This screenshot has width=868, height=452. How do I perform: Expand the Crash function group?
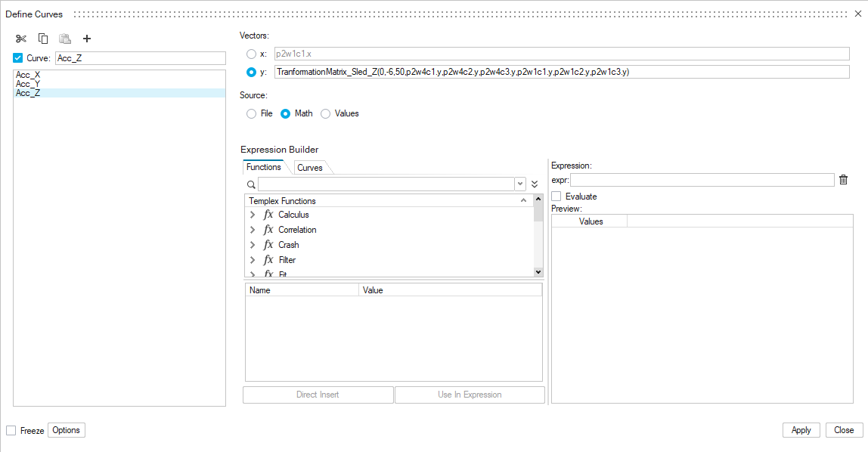253,245
